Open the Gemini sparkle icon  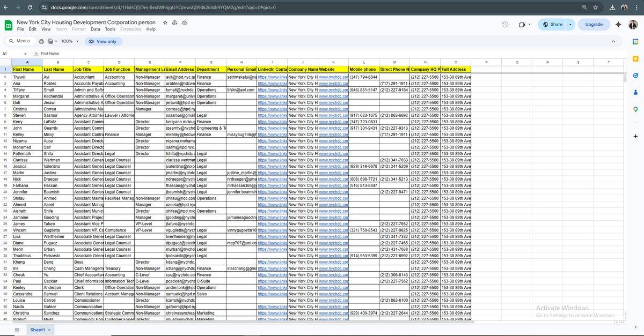point(618,25)
